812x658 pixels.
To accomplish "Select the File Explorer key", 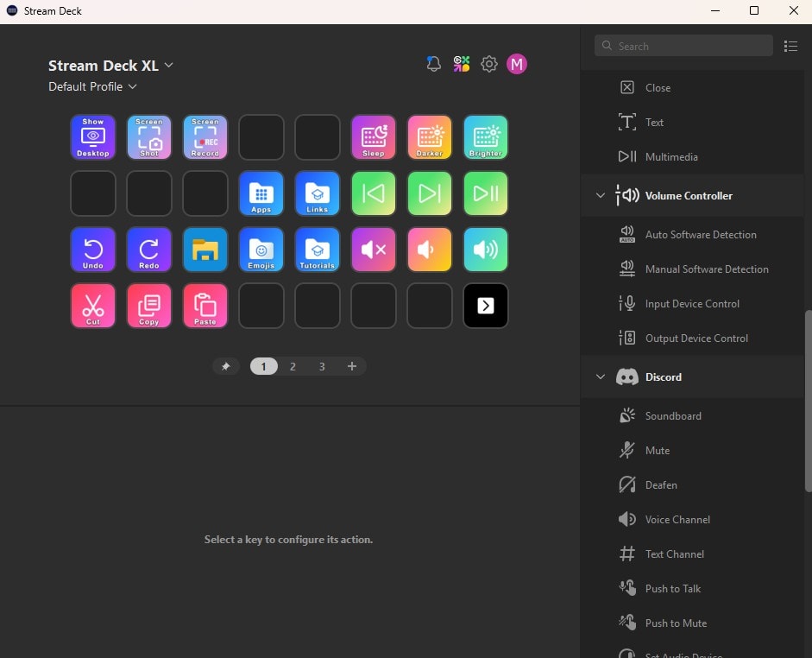I will coord(205,250).
